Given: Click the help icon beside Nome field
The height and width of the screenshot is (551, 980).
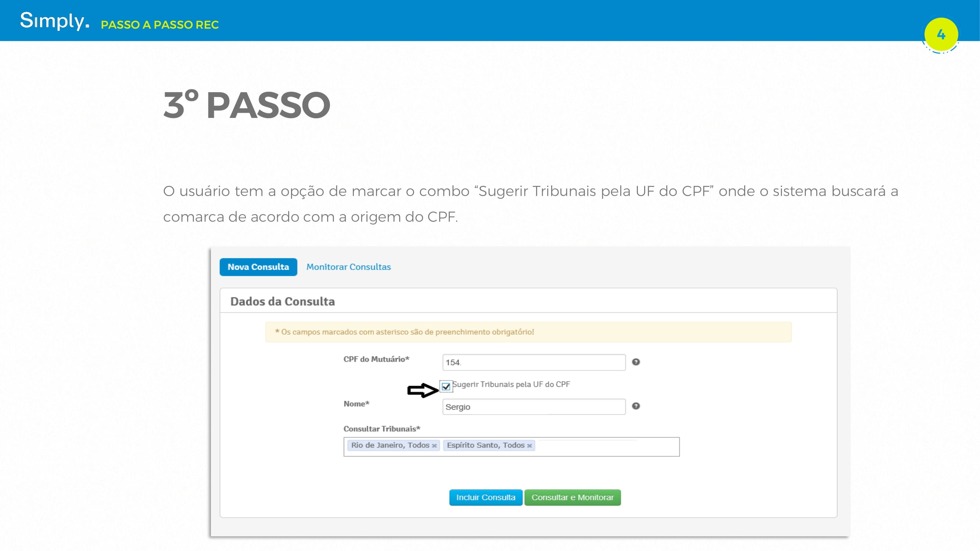Looking at the screenshot, I should coord(636,406).
